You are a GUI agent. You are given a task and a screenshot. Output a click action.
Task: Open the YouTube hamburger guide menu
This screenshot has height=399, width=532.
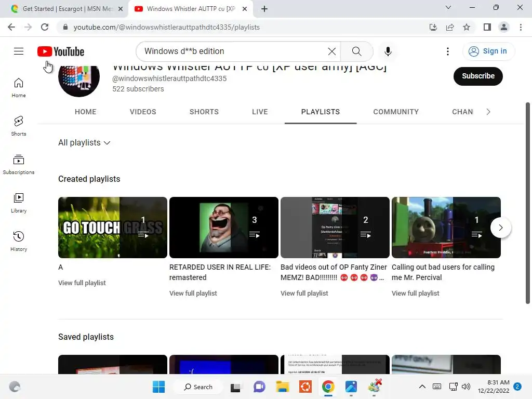tap(19, 51)
